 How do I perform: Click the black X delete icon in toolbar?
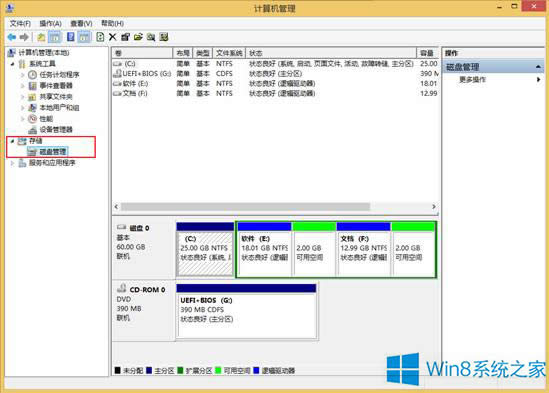click(x=112, y=37)
